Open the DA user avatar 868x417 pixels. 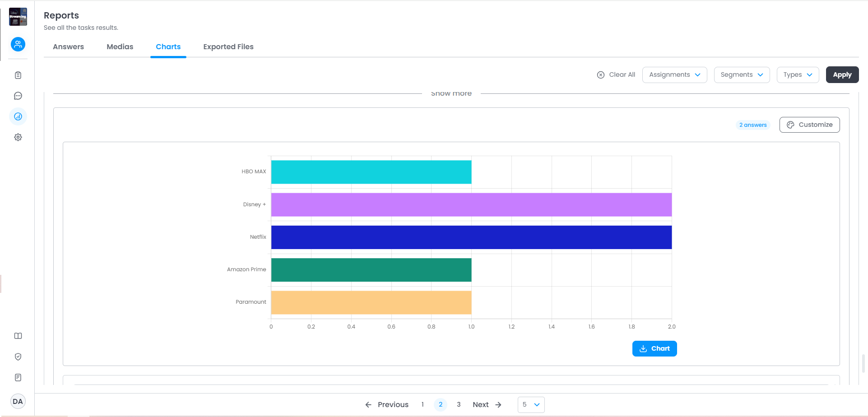click(18, 401)
